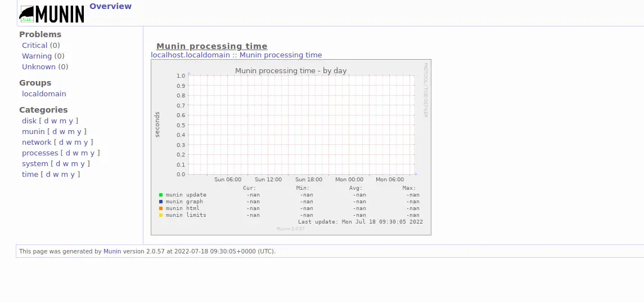This screenshot has height=303, width=644.
Task: Open weekly view for network category
Action: click(x=69, y=142)
